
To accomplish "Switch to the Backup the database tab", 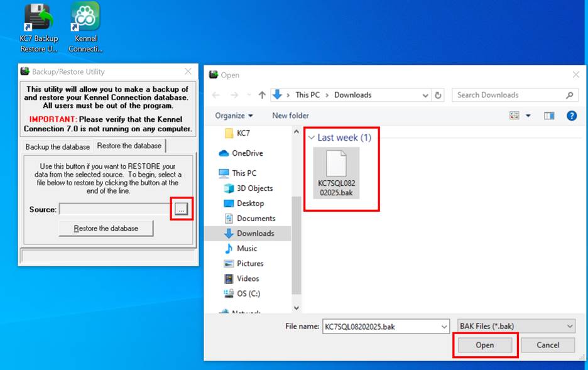I will click(57, 146).
